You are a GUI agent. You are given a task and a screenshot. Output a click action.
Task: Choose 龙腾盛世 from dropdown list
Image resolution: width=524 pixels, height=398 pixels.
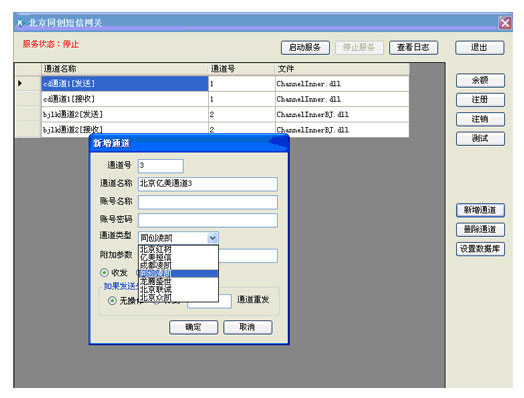pyautogui.click(x=178, y=281)
